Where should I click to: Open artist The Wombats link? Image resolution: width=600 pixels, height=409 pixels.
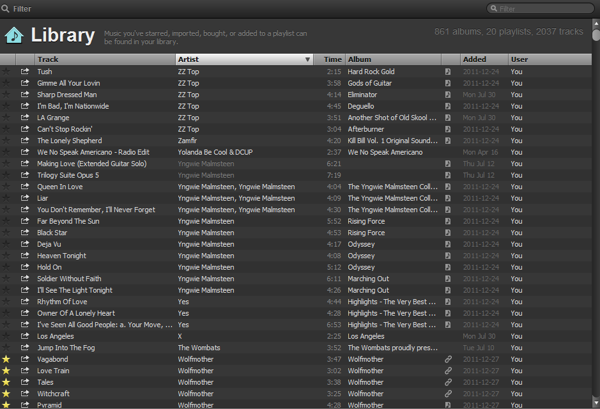point(199,347)
